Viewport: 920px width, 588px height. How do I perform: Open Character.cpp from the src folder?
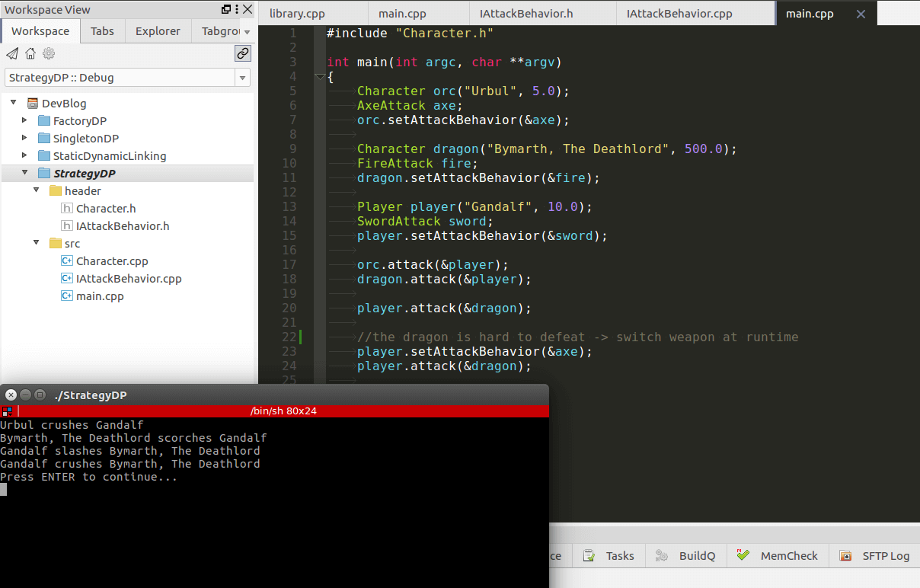pyautogui.click(x=111, y=261)
